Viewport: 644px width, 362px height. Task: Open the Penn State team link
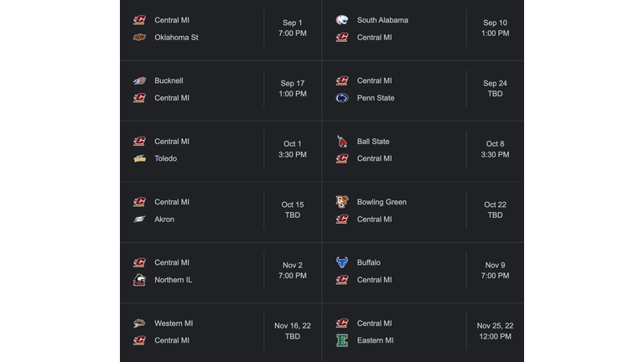pyautogui.click(x=376, y=98)
